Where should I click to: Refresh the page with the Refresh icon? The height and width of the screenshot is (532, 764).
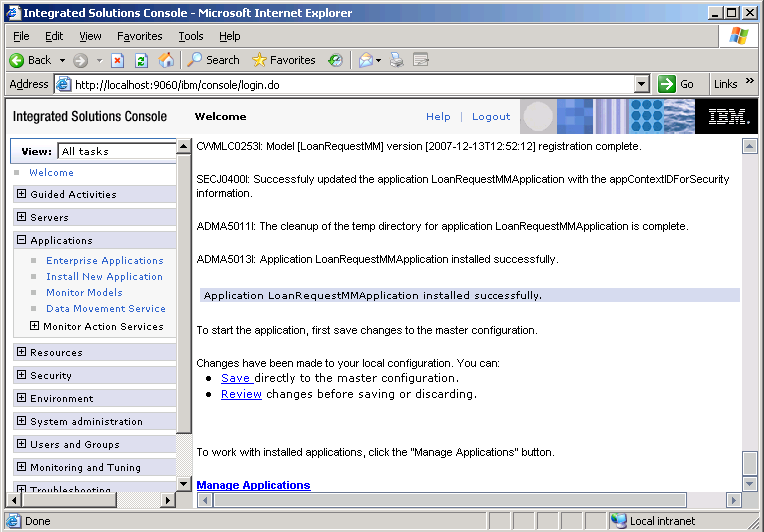tap(141, 60)
